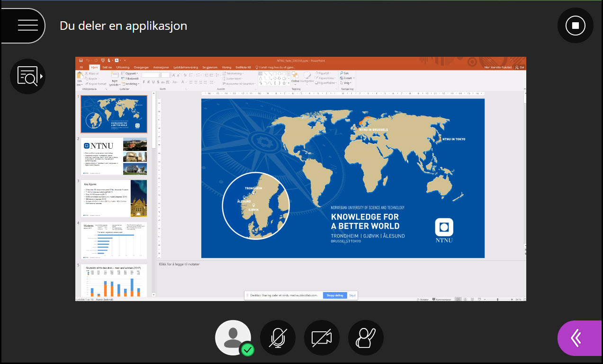Open the My Status and Settings avatar
Screen dimensions: 603x364
(233, 338)
